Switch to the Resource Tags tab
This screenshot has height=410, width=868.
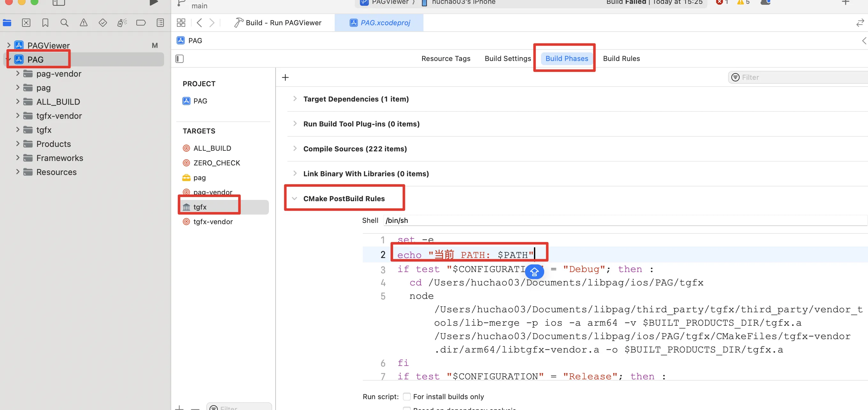(446, 59)
